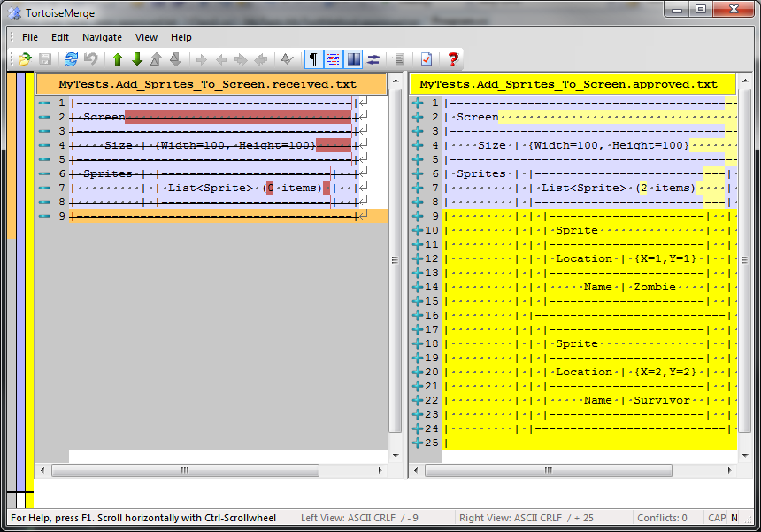Click the grey document lines toolbar icon
This screenshot has height=532, width=761.
tap(399, 59)
